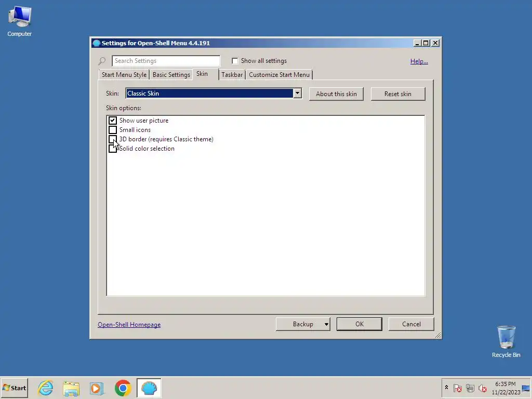Launch Internet Explorer from the taskbar

(x=46, y=388)
